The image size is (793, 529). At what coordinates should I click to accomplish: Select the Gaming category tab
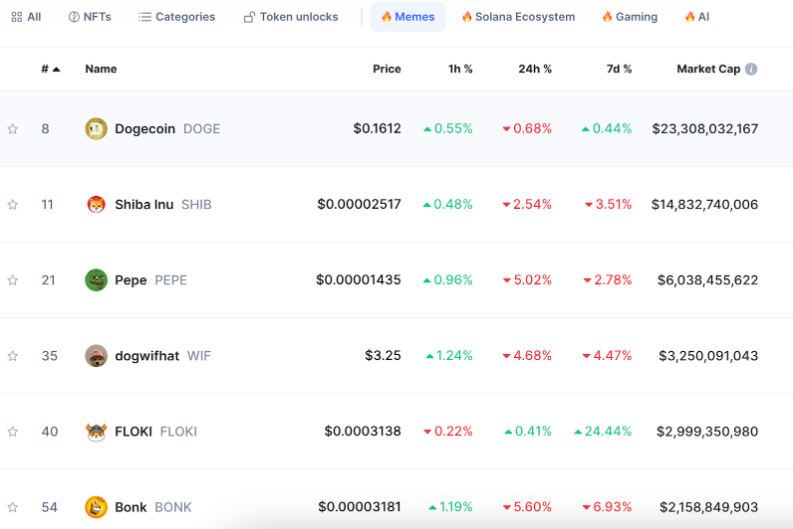pyautogui.click(x=629, y=17)
